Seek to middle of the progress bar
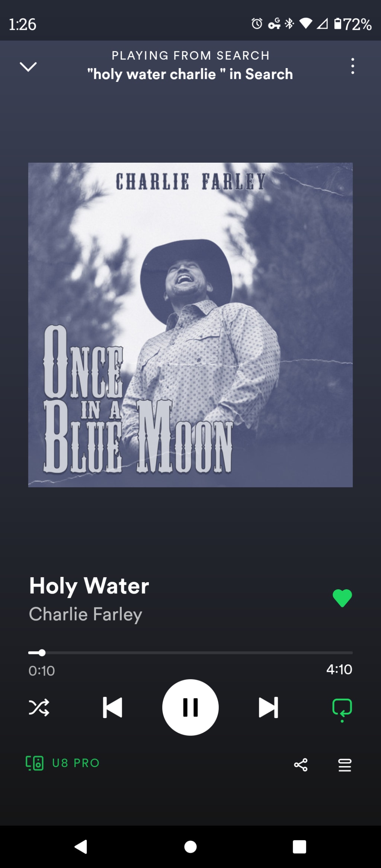 pyautogui.click(x=190, y=652)
